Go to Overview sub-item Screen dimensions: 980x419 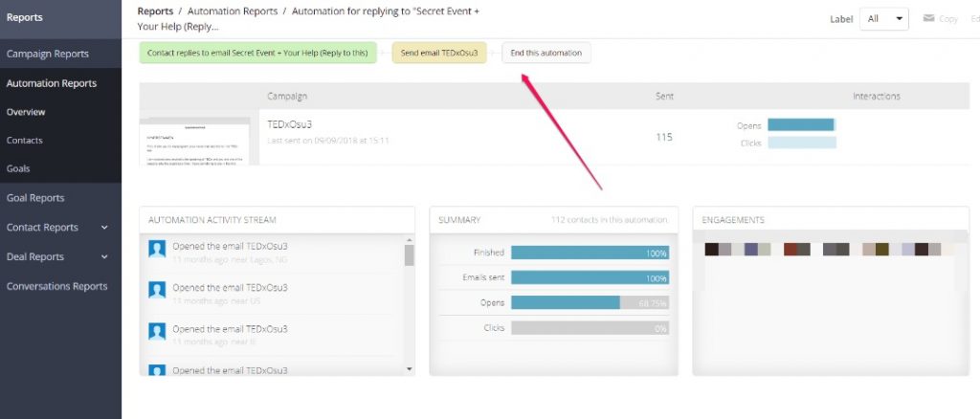(26, 112)
